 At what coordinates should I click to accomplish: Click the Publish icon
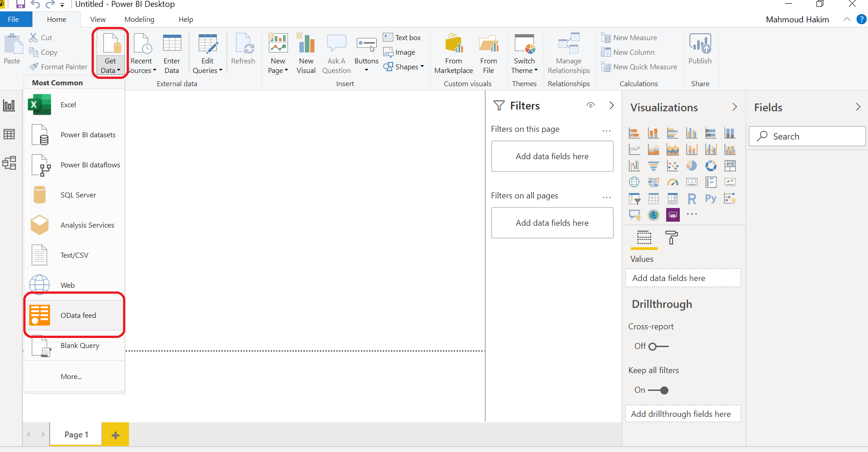click(x=700, y=44)
